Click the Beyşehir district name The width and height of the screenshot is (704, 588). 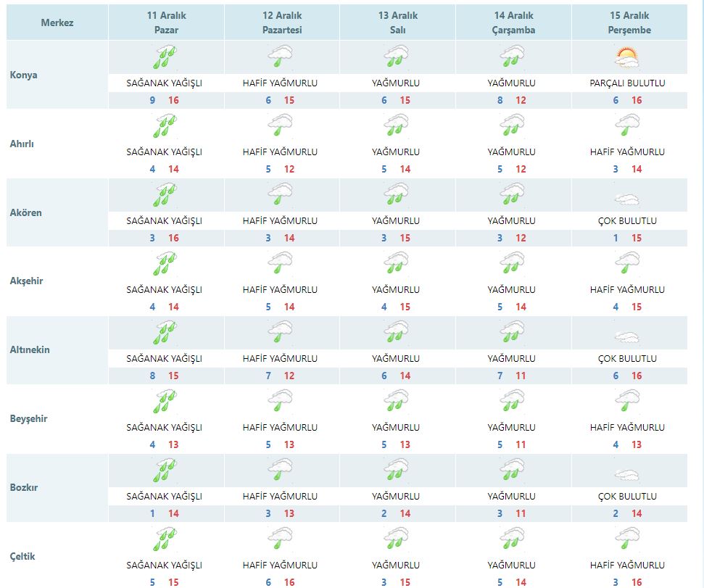[x=29, y=418]
